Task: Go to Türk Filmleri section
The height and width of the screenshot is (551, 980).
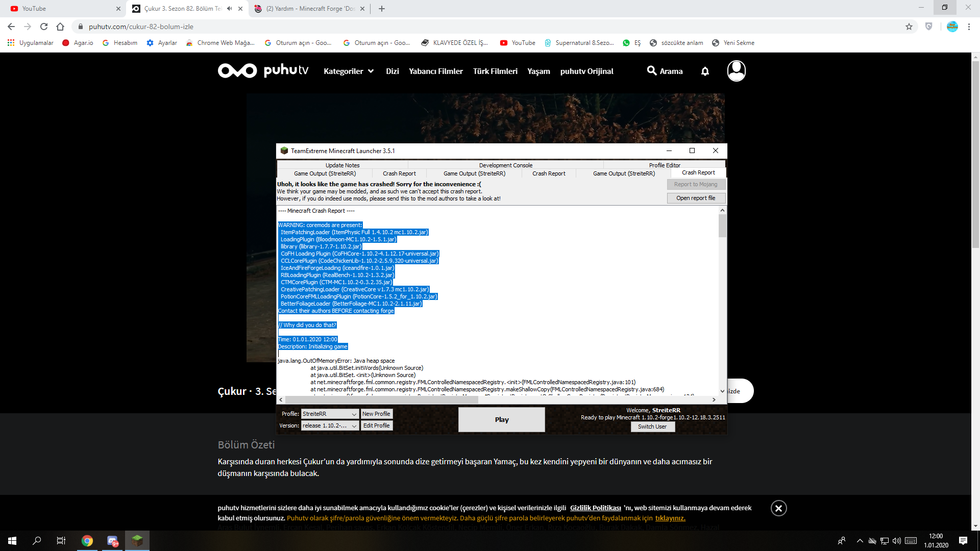Action: (x=495, y=71)
